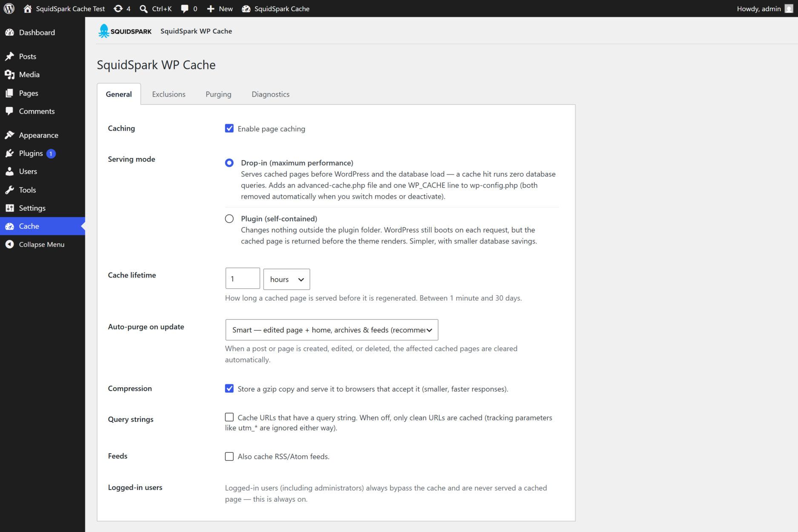Open the updates icon showing 4
Screen dimensions: 798x532
(118, 9)
